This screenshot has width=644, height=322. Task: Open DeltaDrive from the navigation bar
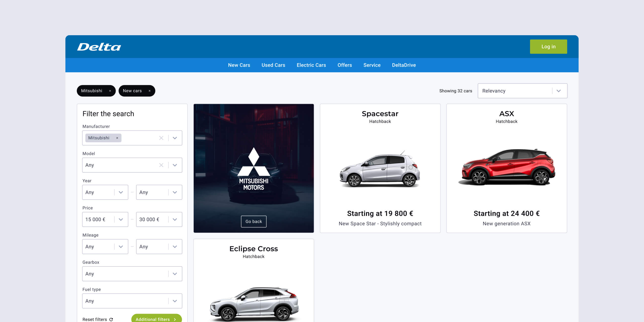pos(404,65)
